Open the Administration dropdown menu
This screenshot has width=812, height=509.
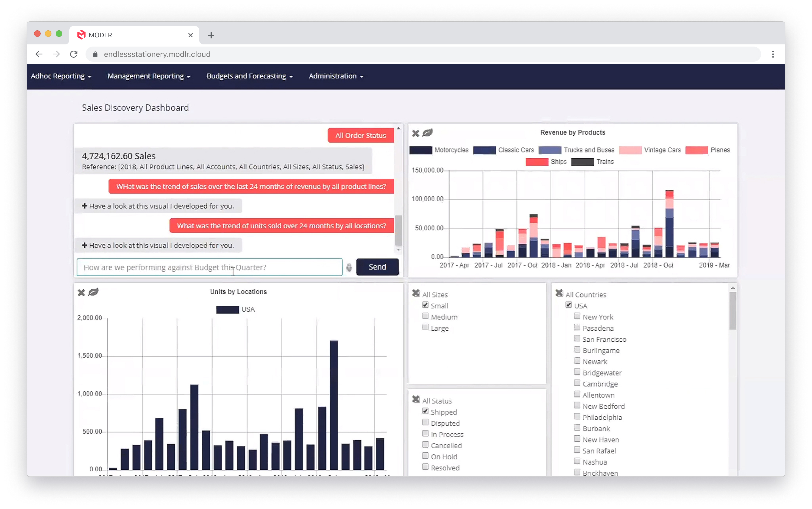[336, 76]
